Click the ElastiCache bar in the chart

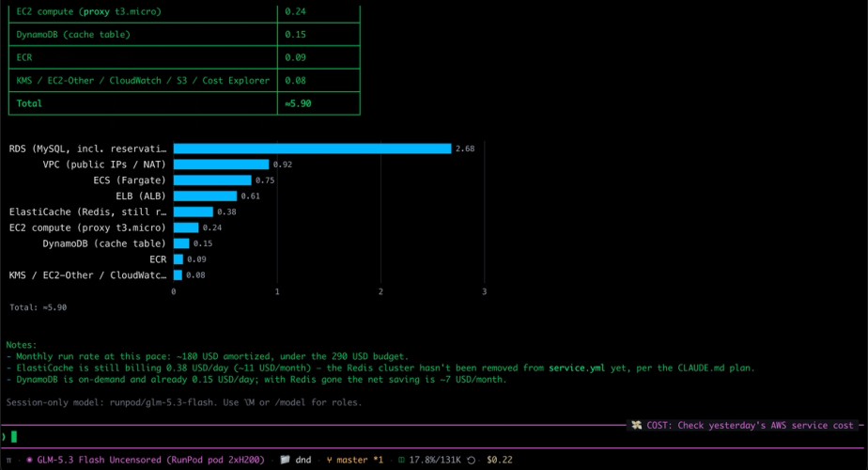coord(194,211)
